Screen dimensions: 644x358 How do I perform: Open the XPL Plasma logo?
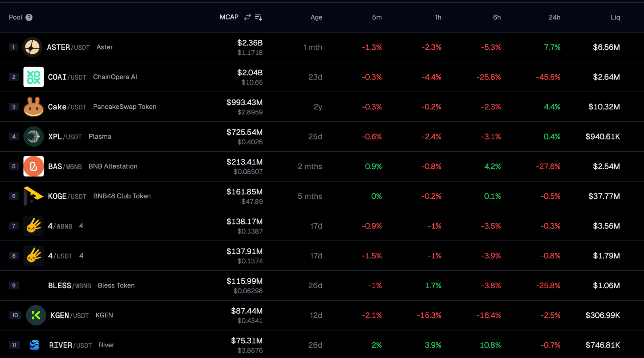point(34,137)
